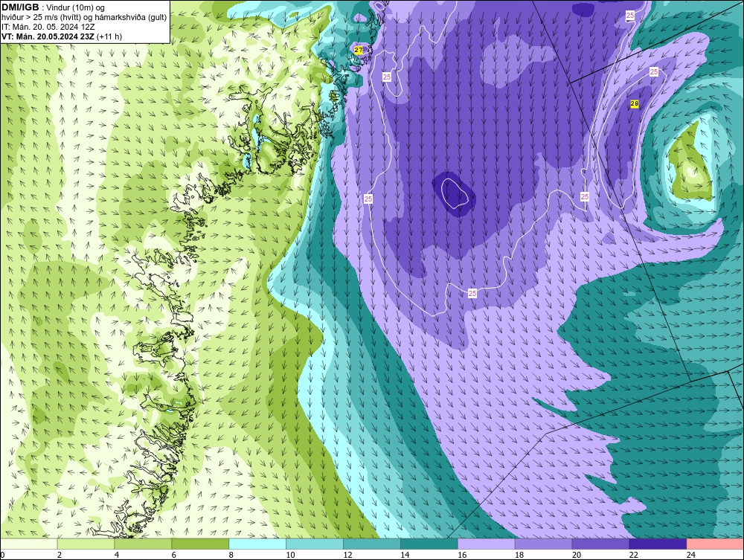744x560 pixels.
Task: Click the light green 2–4 legend swatch
Action: click(x=86, y=544)
